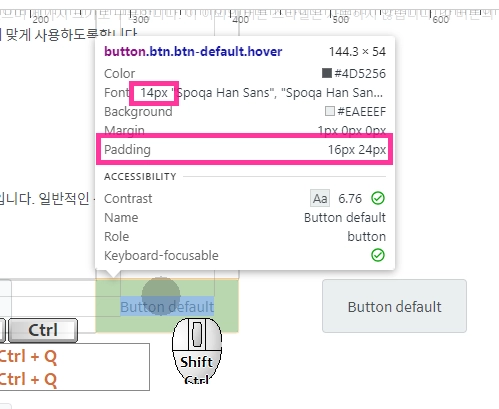Click the mouse icon labeled Shift

[197, 351]
